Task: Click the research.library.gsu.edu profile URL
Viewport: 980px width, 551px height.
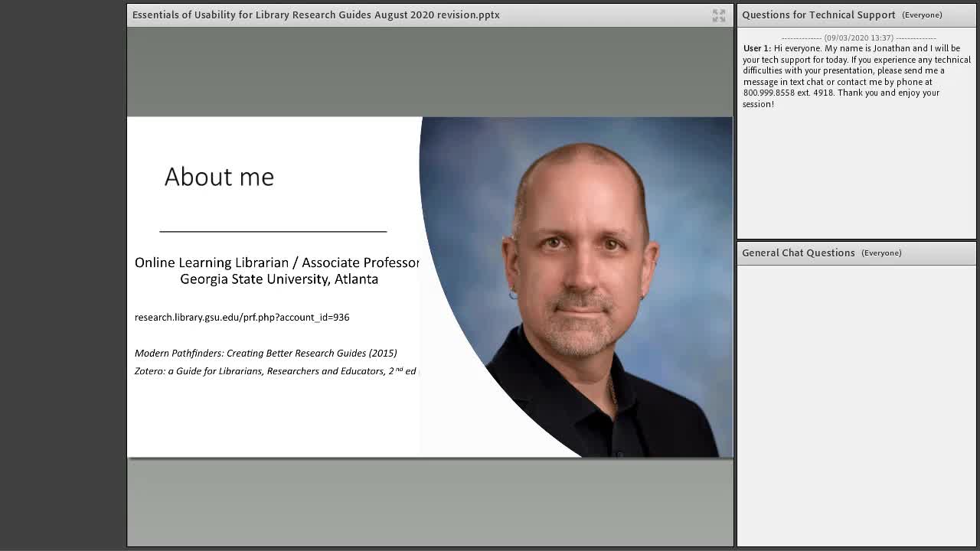Action: point(242,317)
